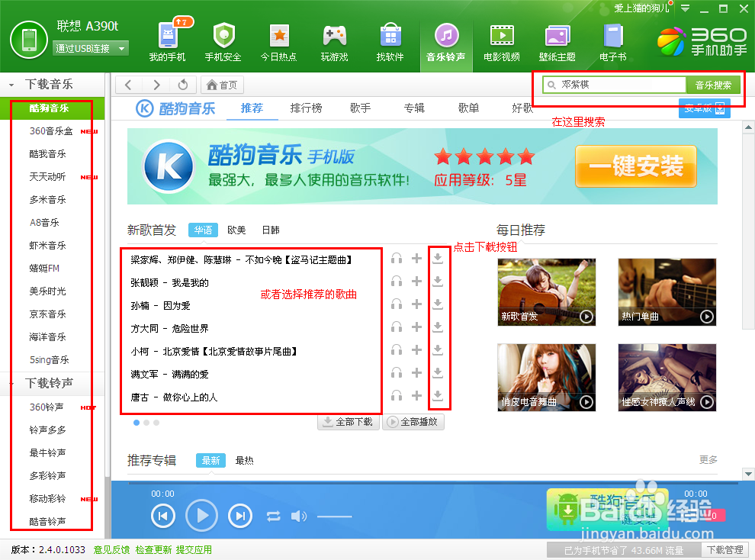
Task: Select the 华语 new songs filter
Action: [203, 230]
